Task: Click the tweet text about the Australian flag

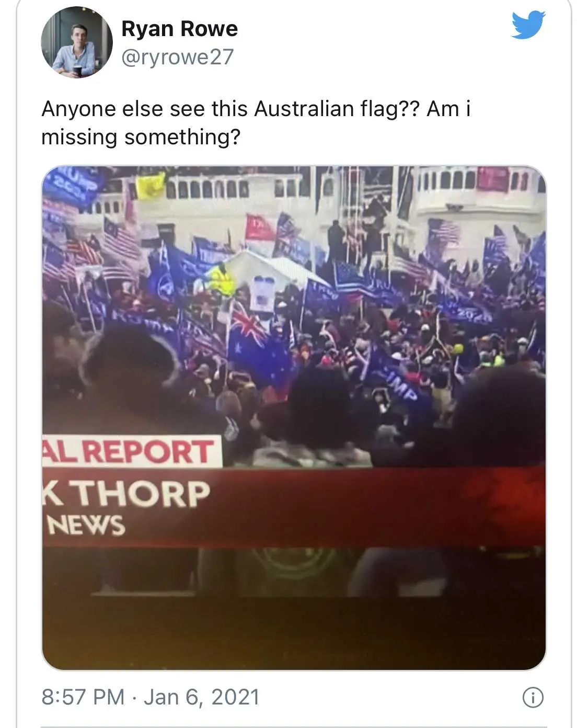Action: tap(256, 123)
